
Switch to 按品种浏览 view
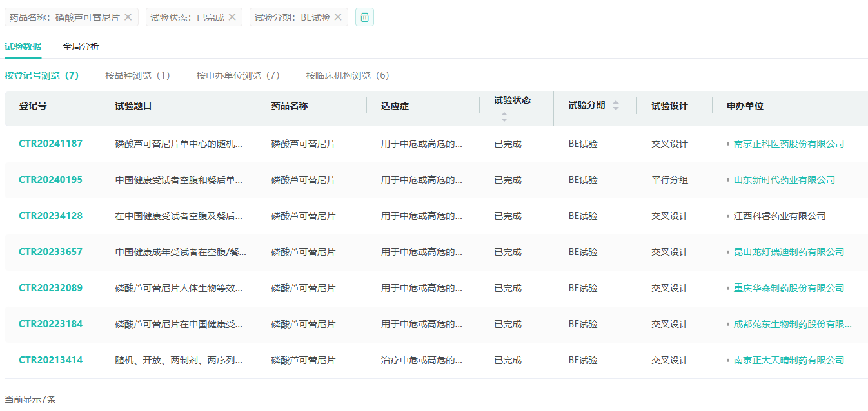point(137,75)
